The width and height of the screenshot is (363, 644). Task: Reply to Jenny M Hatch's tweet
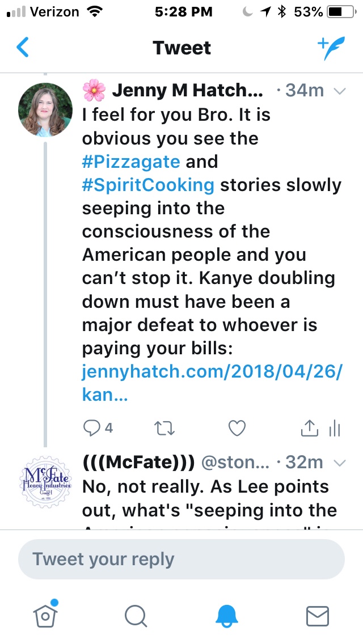(92, 428)
